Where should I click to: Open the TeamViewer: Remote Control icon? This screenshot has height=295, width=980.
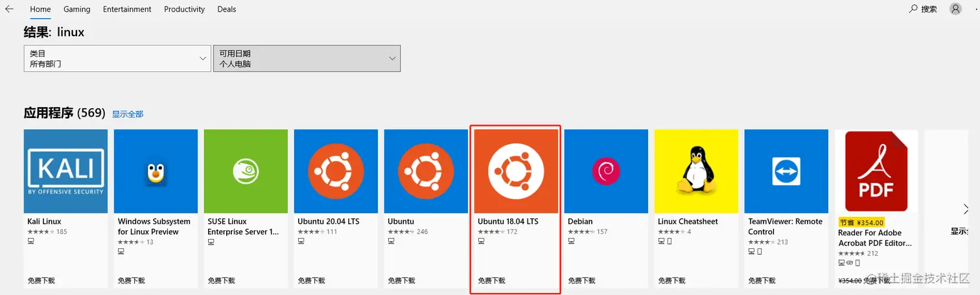click(x=786, y=171)
